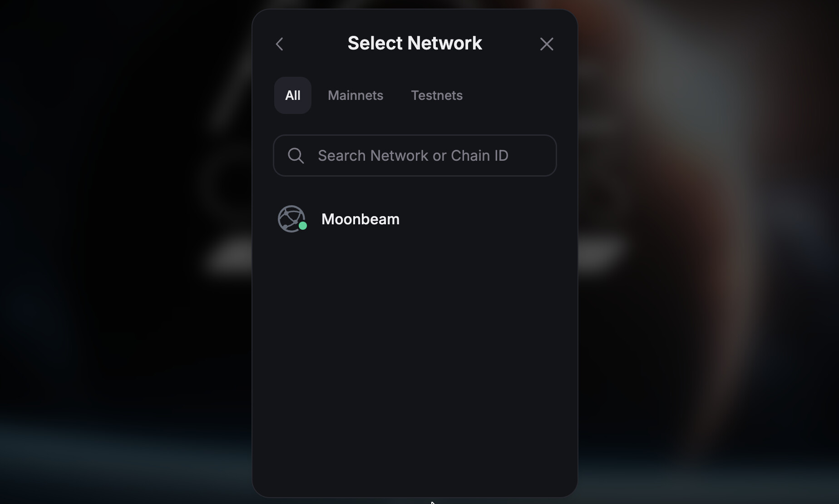Close the Select Network dialog
This screenshot has height=504, width=839.
pos(547,44)
